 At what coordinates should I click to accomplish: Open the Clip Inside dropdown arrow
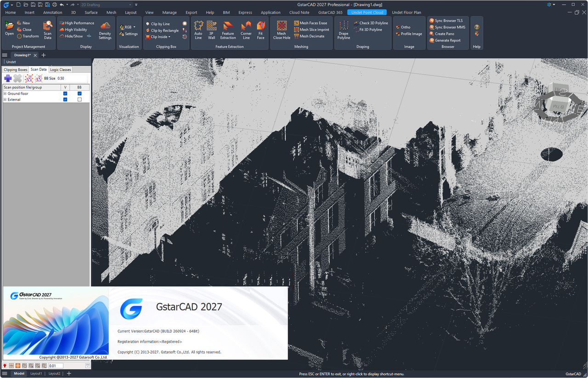pos(170,37)
